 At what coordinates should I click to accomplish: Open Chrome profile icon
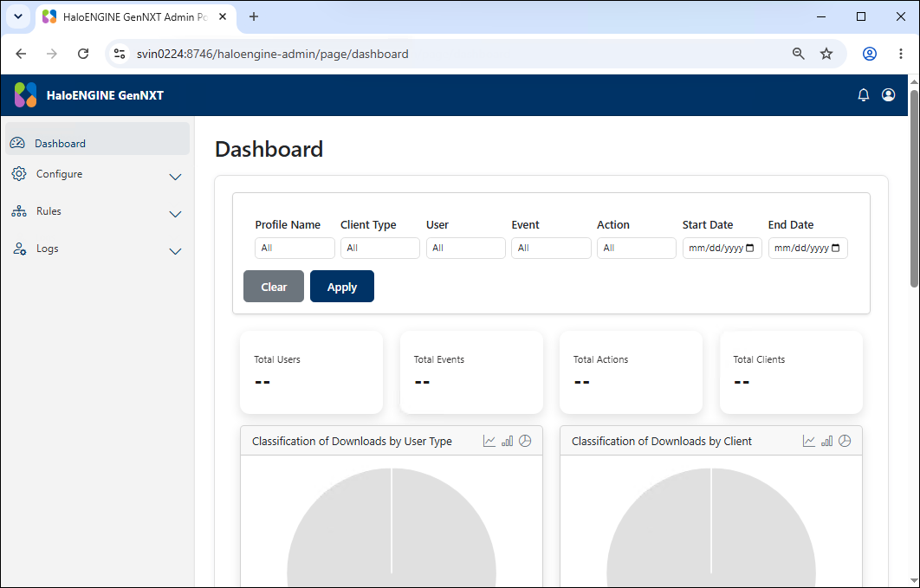(870, 54)
